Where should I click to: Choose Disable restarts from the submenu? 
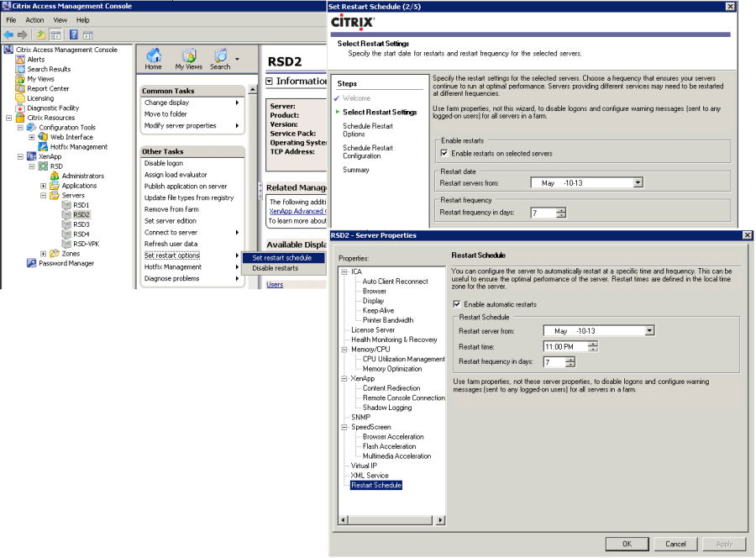[275, 268]
